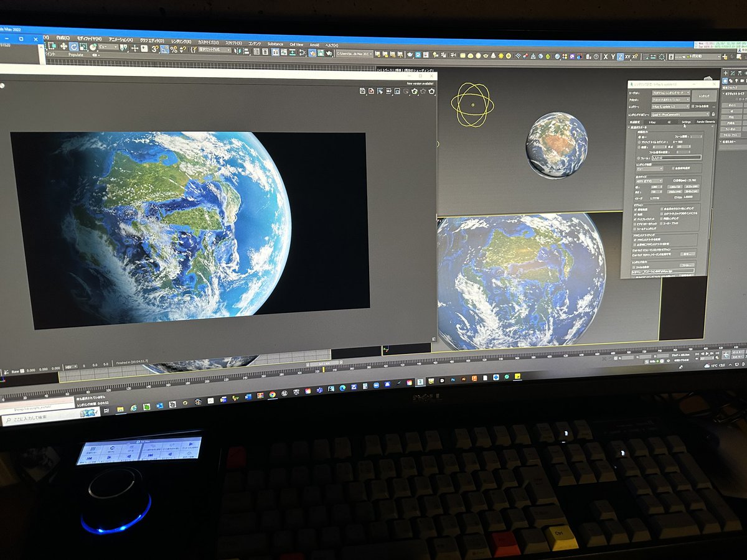Collapse the オブジェクト タイプ rollout
Image resolution: width=747 pixels, height=560 pixels.
[x=733, y=93]
